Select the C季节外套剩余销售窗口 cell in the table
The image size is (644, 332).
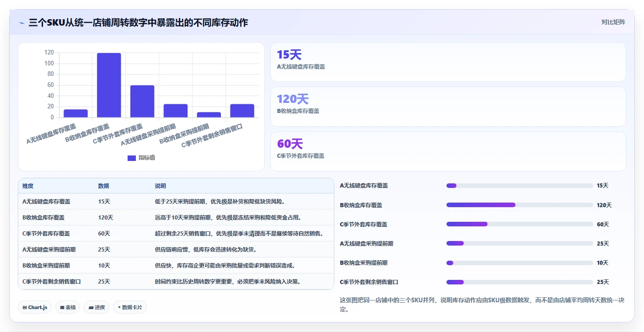coord(52,281)
